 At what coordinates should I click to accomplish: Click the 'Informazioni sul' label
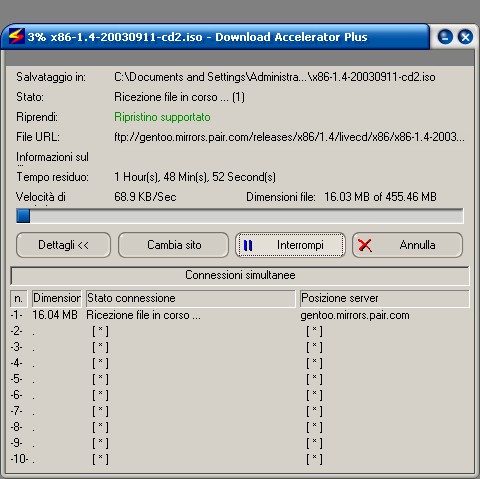pyautogui.click(x=52, y=157)
